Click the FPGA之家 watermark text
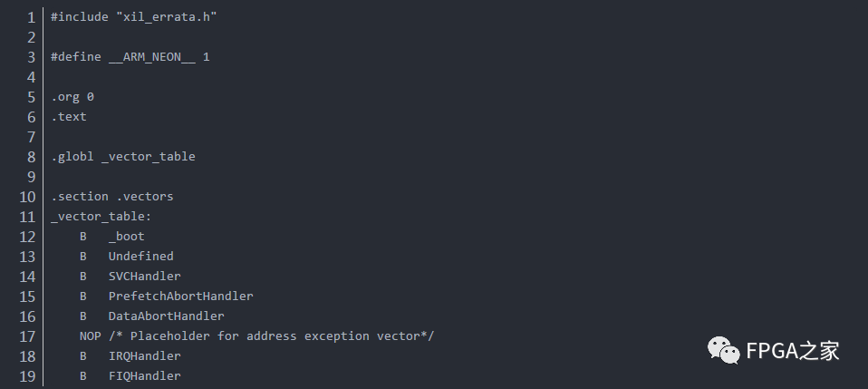868x389 pixels. [x=792, y=352]
